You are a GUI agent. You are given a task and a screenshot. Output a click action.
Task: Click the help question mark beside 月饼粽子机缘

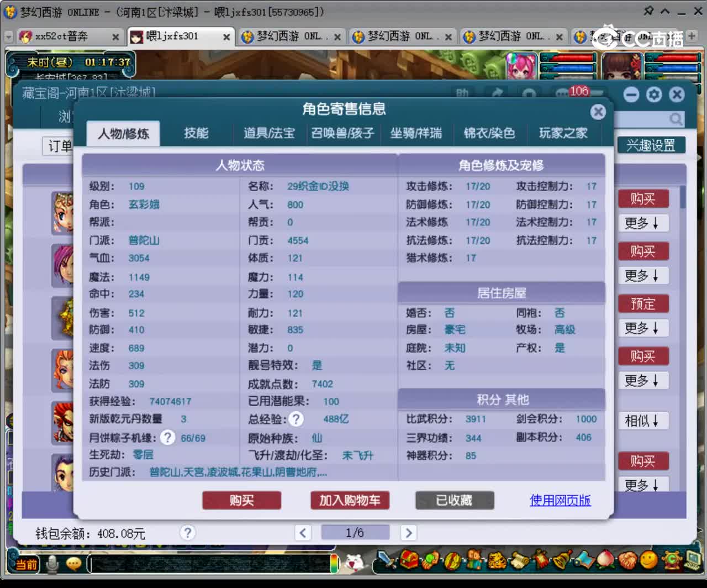coord(167,438)
